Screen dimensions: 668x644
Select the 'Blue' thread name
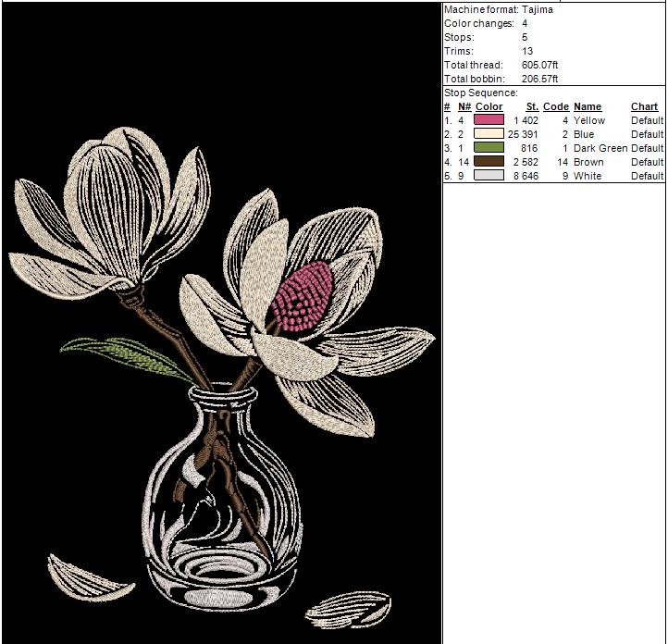coord(584,134)
